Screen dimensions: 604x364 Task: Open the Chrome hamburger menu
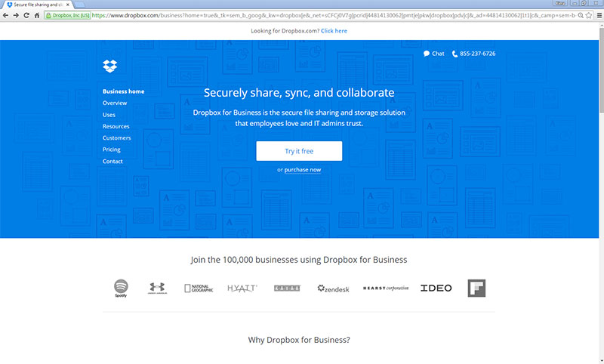pos(599,15)
